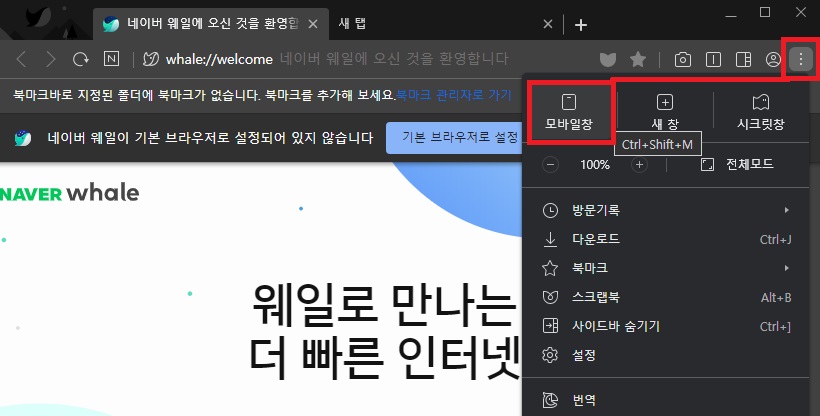Expand the 방문기록 history submenu
Screen dimensions: 820x416
666,210
